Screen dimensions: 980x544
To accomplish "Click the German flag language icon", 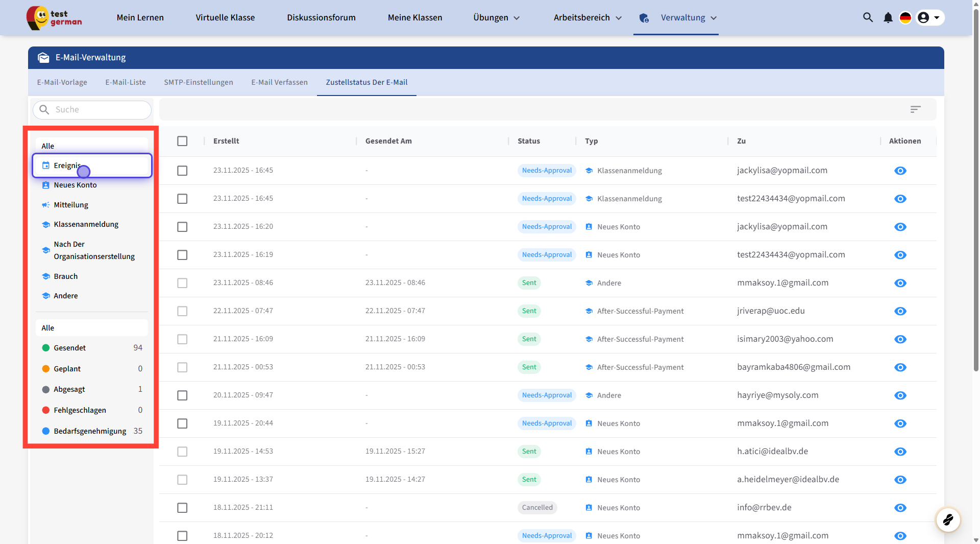I will 905,18.
